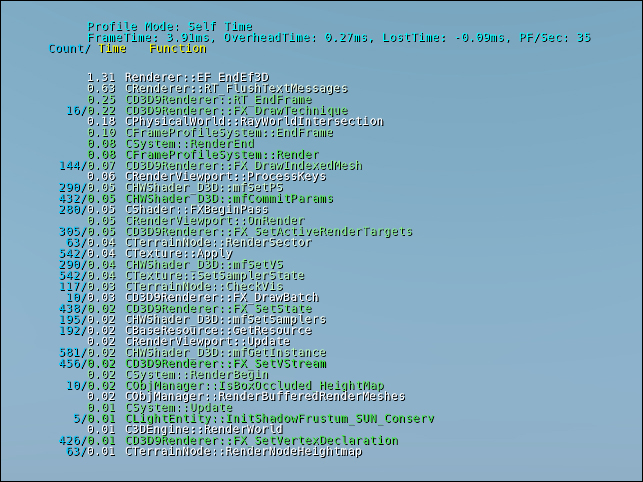643x482 pixels.
Task: Select the CFrameProfileSystem::Render row
Action: (x=203, y=155)
